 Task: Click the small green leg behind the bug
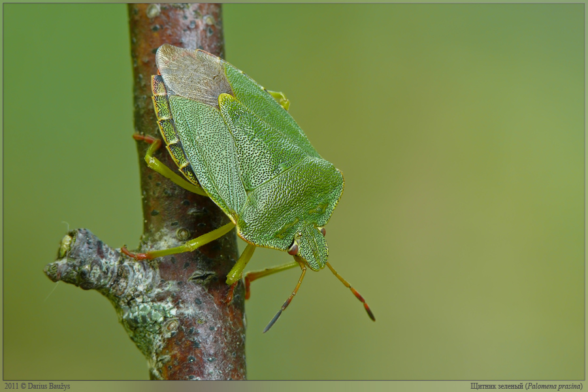pyautogui.click(x=280, y=98)
